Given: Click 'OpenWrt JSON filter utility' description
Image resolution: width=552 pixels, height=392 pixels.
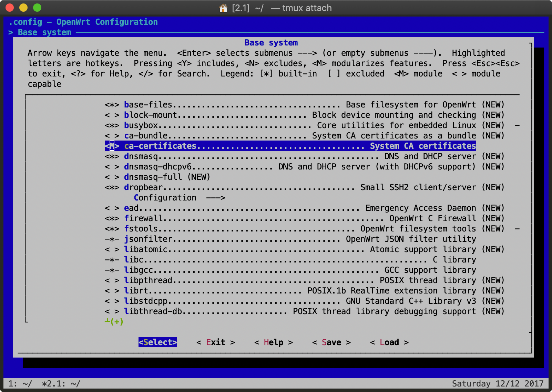Looking at the screenshot, I should pos(411,239).
